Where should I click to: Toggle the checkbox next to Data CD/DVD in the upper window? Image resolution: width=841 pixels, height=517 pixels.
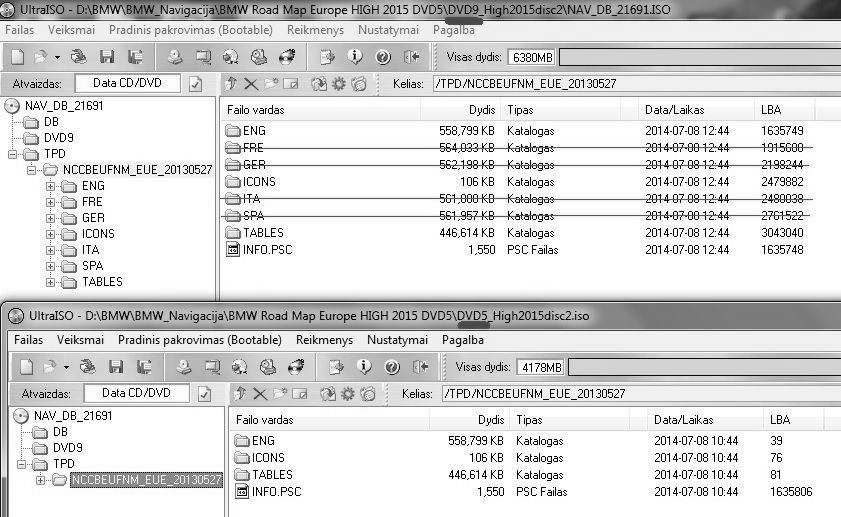pos(196,84)
